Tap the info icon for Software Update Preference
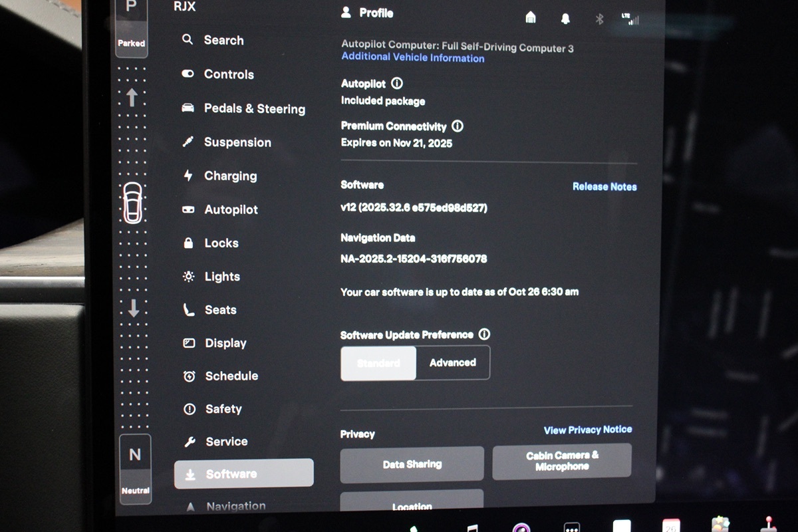 [484, 334]
